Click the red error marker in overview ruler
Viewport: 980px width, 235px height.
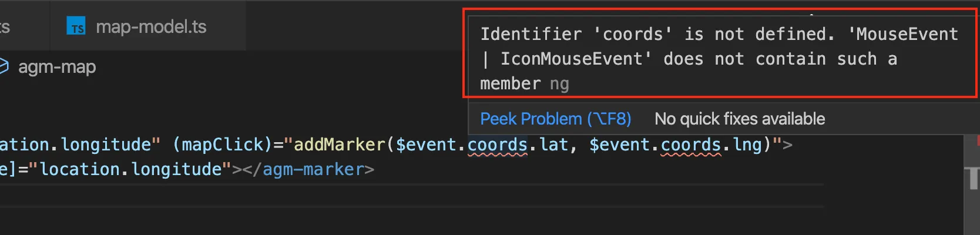click(978, 141)
